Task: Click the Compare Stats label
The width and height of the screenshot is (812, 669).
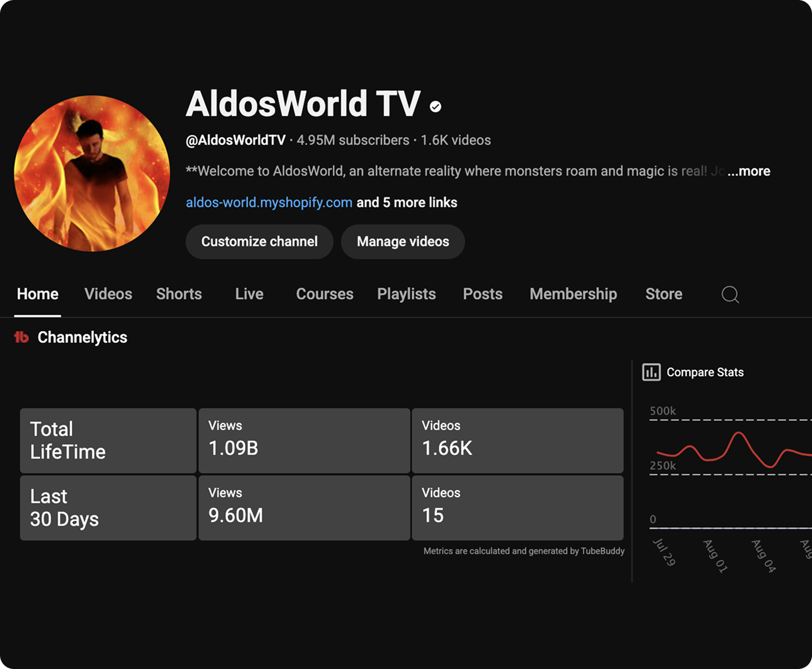Action: [705, 372]
